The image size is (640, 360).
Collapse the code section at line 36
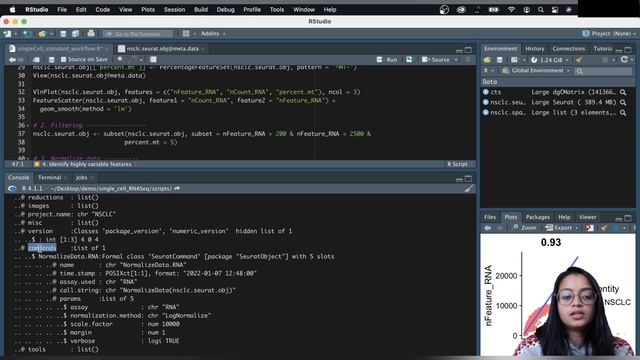28,125
